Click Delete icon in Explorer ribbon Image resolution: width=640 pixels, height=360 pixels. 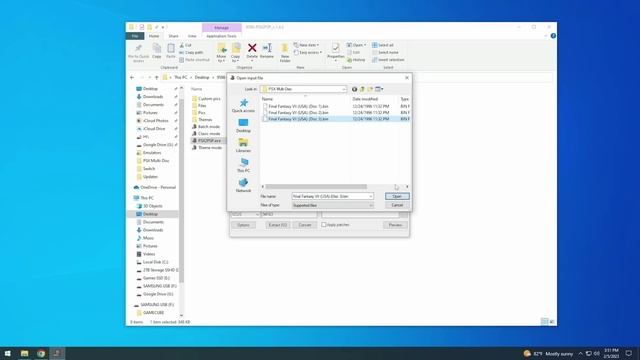coord(252,49)
